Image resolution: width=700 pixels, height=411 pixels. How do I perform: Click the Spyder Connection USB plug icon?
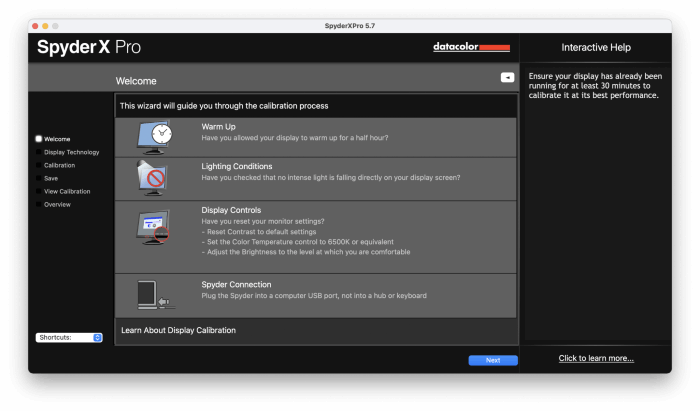155,295
